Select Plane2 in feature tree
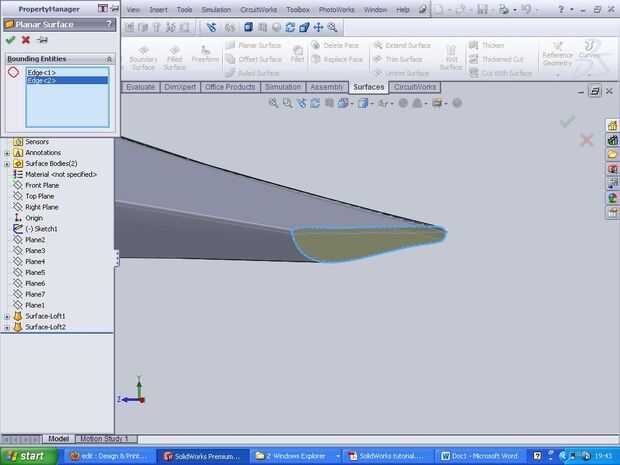The width and height of the screenshot is (620, 465). pyautogui.click(x=35, y=240)
